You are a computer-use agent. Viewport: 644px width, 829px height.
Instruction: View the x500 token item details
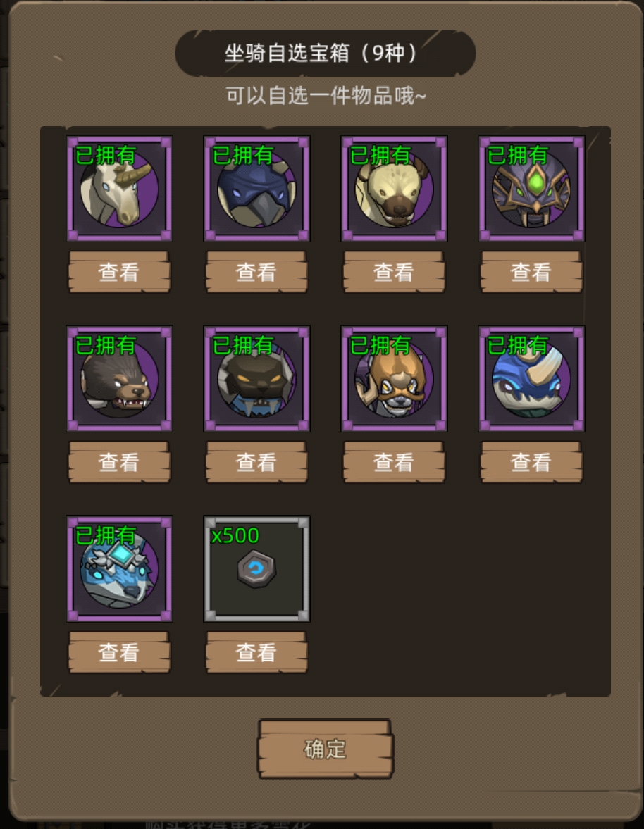pyautogui.click(x=256, y=652)
